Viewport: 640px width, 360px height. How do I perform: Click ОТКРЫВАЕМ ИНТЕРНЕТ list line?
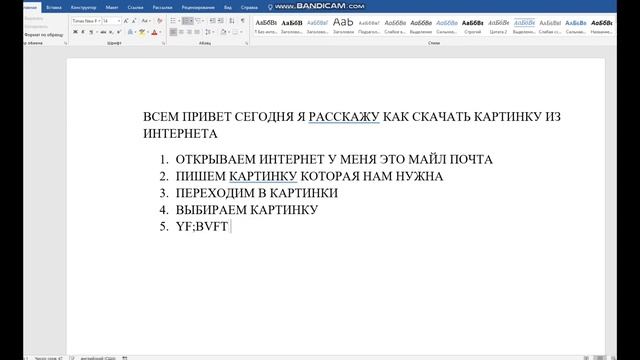334,160
